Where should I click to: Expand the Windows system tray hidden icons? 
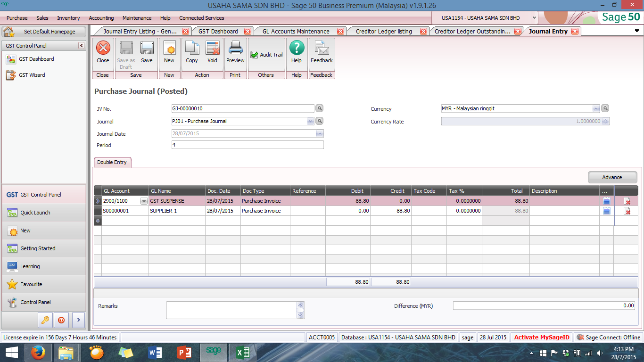pyautogui.click(x=532, y=353)
